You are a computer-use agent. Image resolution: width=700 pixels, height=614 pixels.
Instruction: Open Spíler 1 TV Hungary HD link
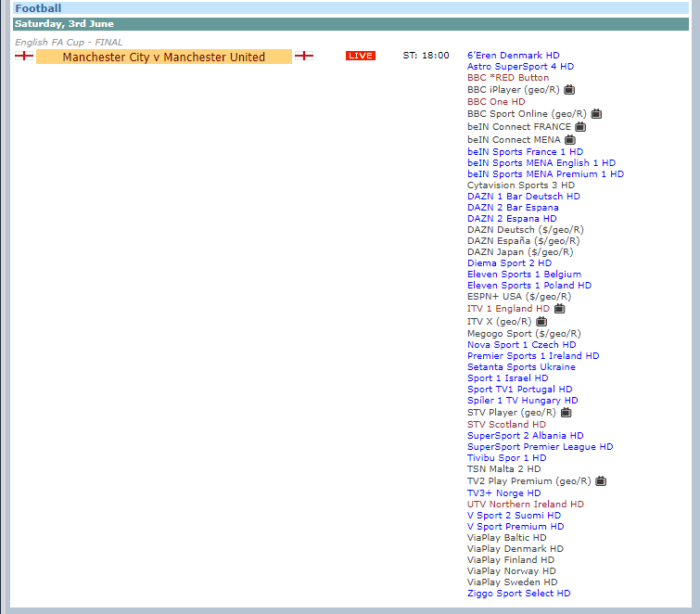pos(523,401)
